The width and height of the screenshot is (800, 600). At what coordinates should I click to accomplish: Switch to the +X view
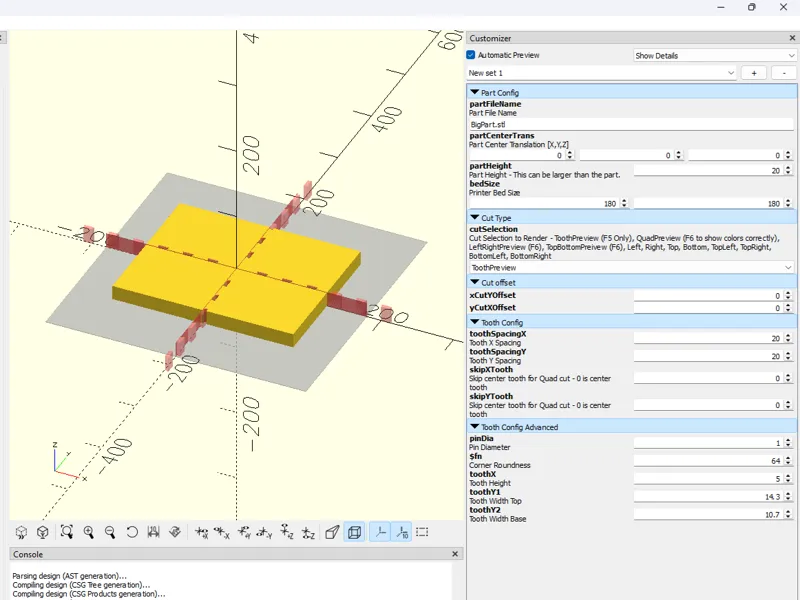pyautogui.click(x=201, y=532)
